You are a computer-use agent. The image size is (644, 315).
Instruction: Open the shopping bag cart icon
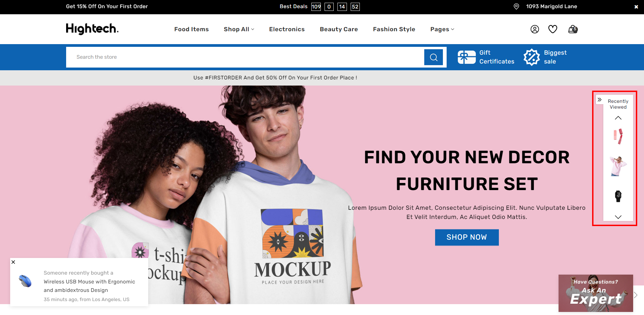(573, 29)
